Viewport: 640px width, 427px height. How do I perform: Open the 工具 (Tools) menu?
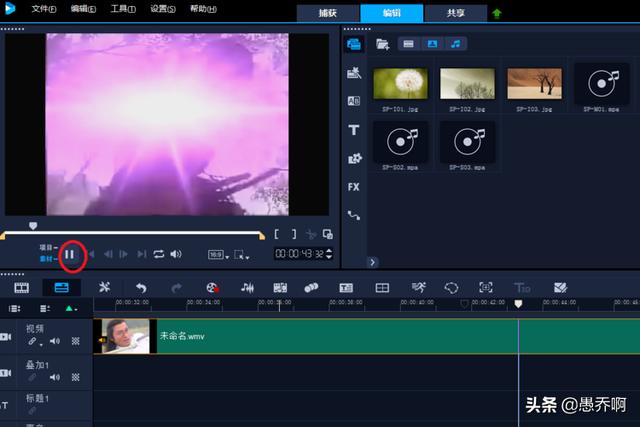coord(123,9)
